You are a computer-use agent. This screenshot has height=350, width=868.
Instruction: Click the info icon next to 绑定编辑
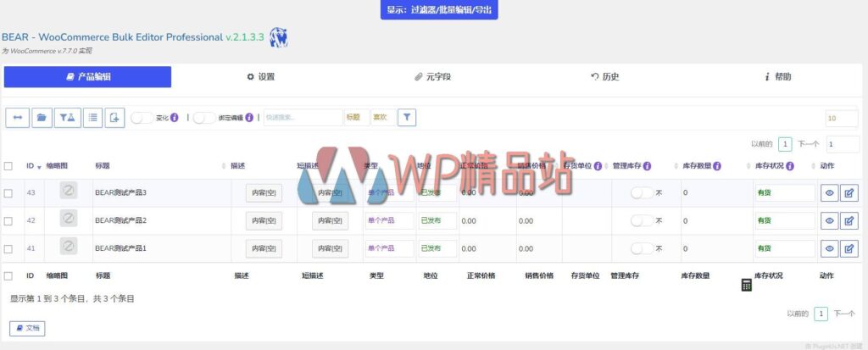249,118
